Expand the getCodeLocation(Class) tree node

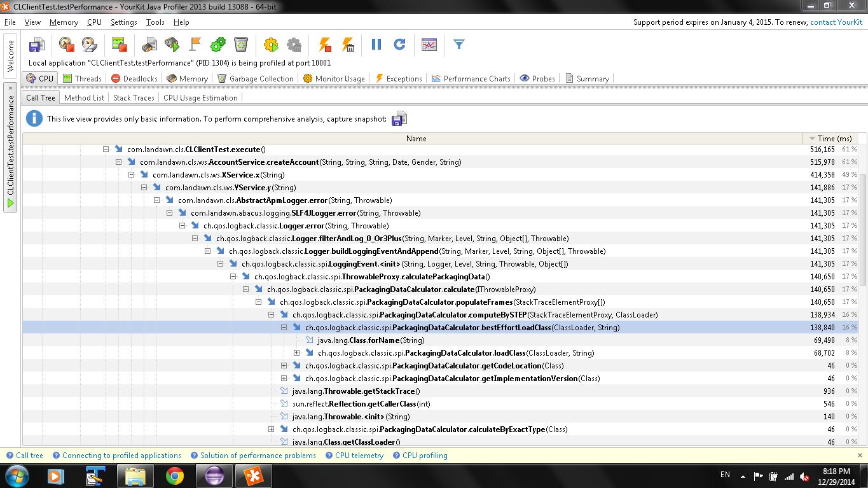(x=284, y=366)
